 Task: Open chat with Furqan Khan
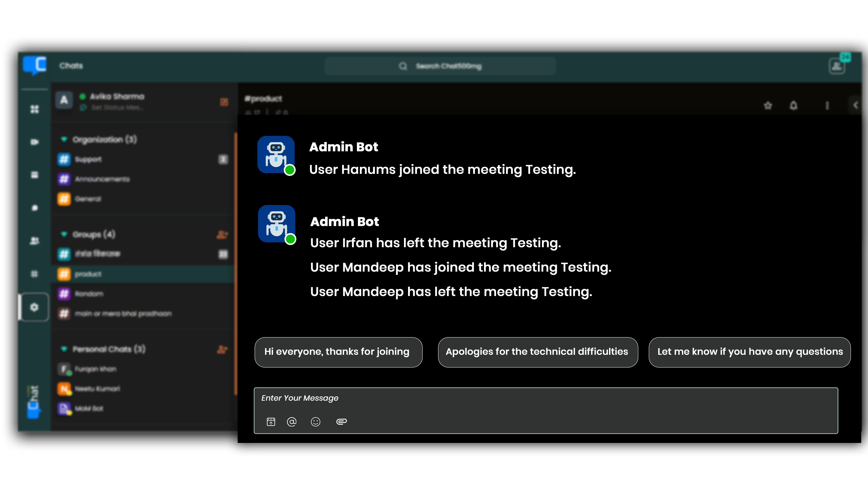coord(143,369)
